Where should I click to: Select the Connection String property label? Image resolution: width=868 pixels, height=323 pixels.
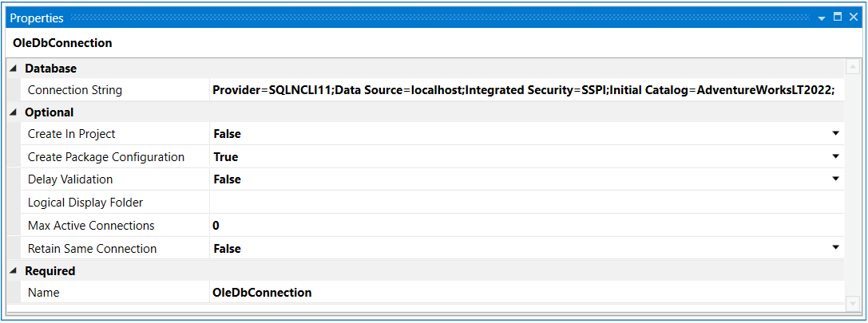(x=75, y=90)
